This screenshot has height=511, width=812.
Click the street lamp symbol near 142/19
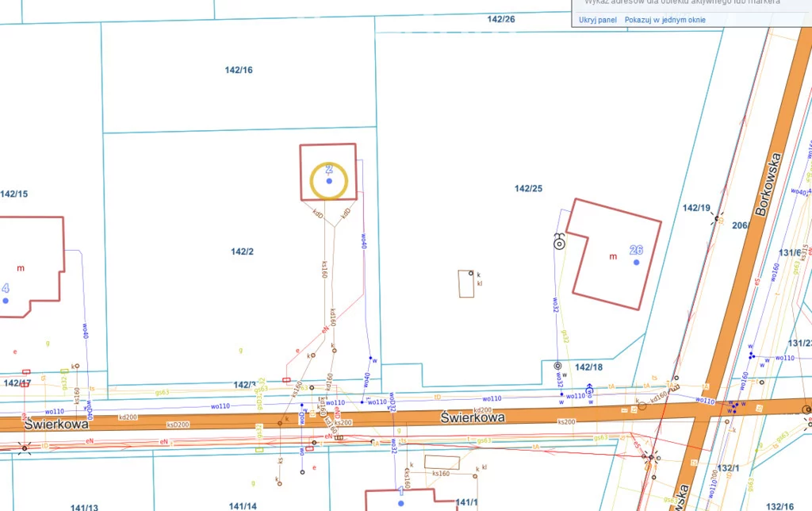pyautogui.click(x=717, y=218)
